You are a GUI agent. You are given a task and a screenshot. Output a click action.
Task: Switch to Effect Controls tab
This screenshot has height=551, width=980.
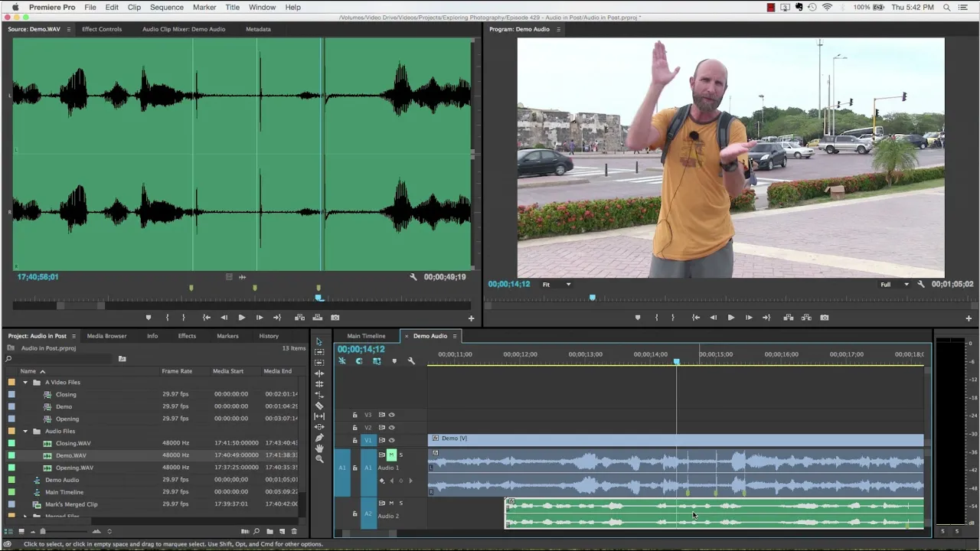(102, 29)
